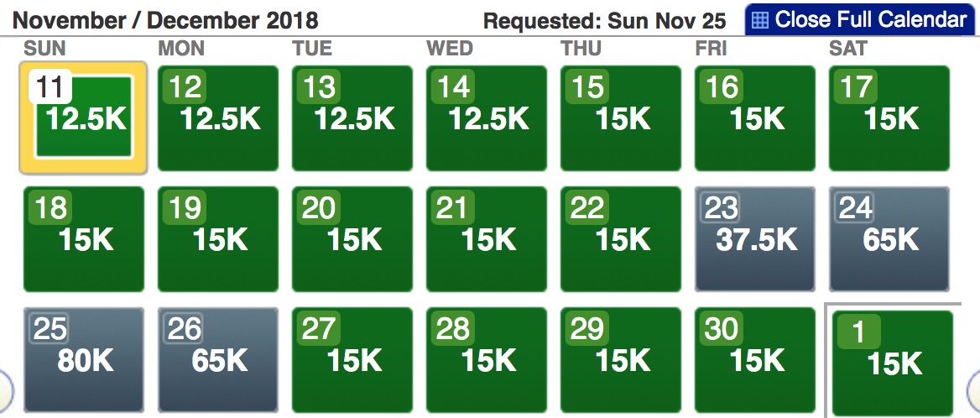Pick Saturday November 24 65K tile
Image resolution: width=980 pixels, height=418 pixels.
click(x=889, y=238)
